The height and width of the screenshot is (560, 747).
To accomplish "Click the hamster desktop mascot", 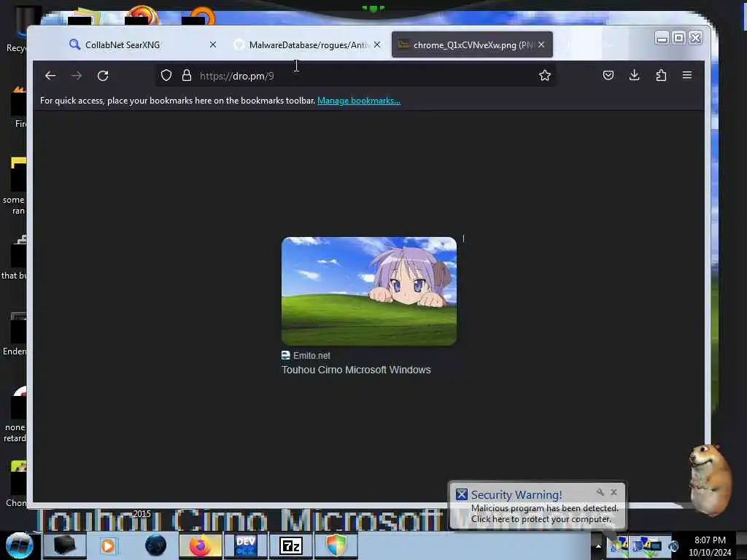I will click(710, 480).
